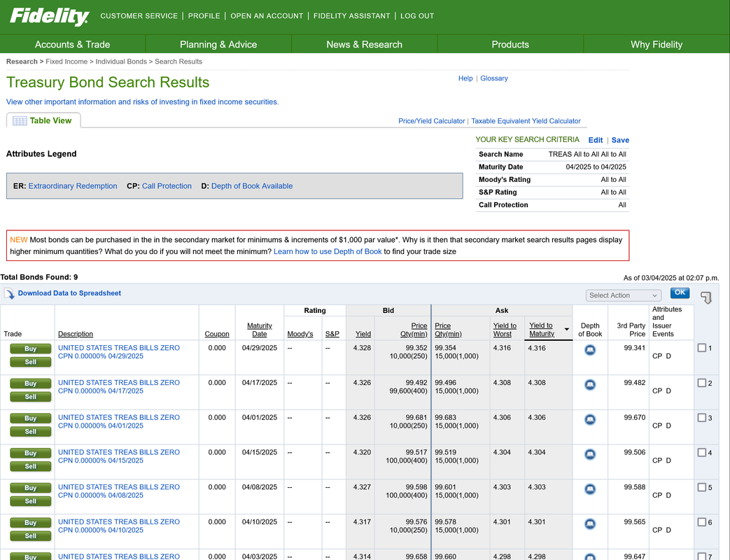Open Depth of Book for 04/01/2025 bill

pyautogui.click(x=590, y=419)
